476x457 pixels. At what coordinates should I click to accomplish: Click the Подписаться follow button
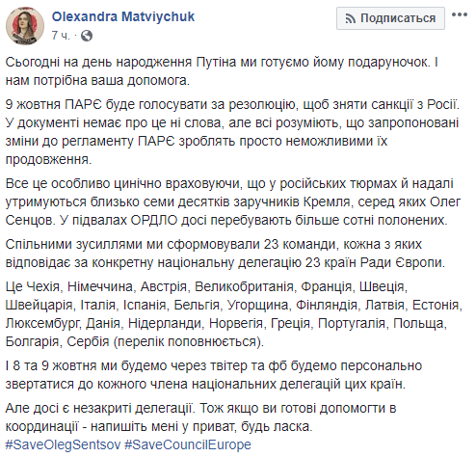(x=390, y=18)
